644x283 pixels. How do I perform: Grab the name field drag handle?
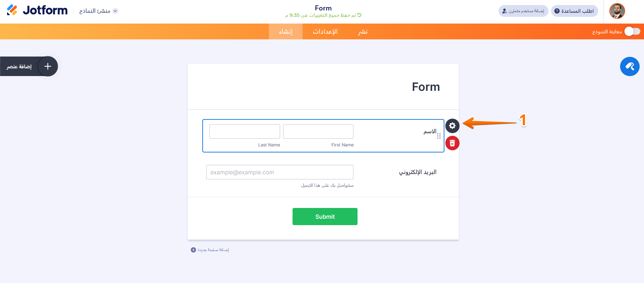click(x=439, y=136)
